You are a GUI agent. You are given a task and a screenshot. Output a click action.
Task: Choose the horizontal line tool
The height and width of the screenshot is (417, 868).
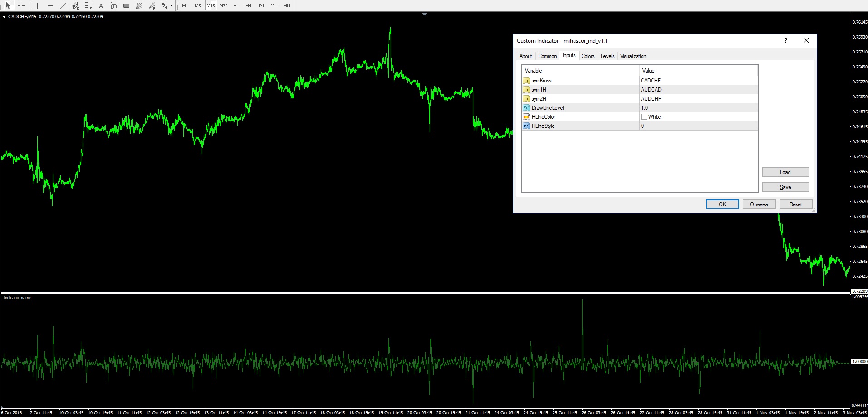click(x=50, y=5)
